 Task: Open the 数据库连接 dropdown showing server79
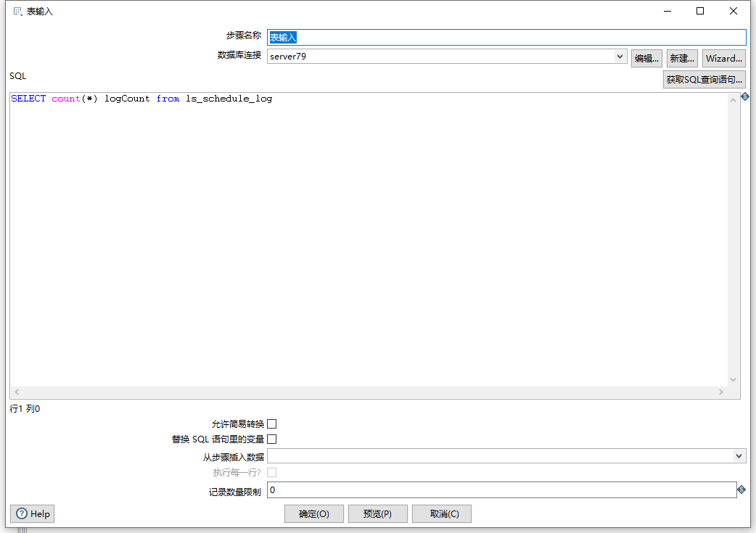click(620, 57)
